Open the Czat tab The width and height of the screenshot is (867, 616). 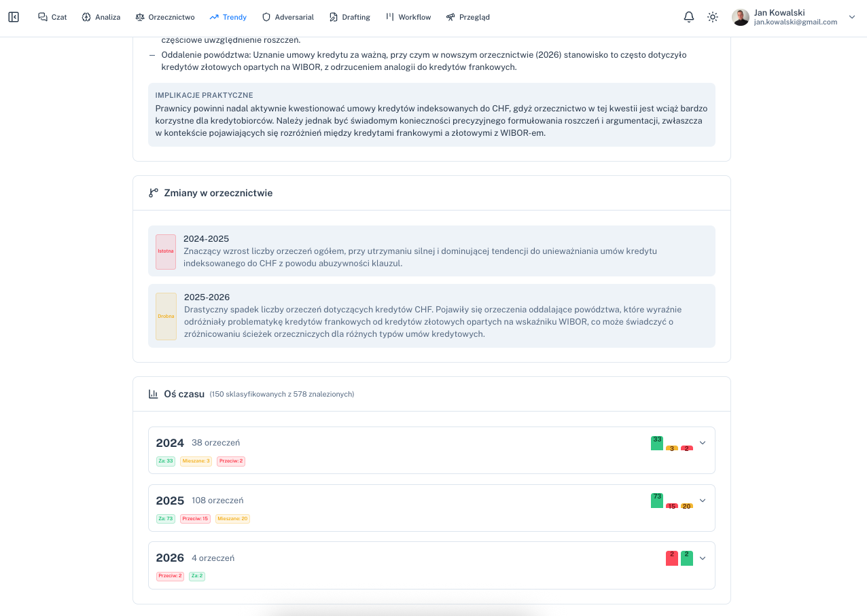coord(52,17)
